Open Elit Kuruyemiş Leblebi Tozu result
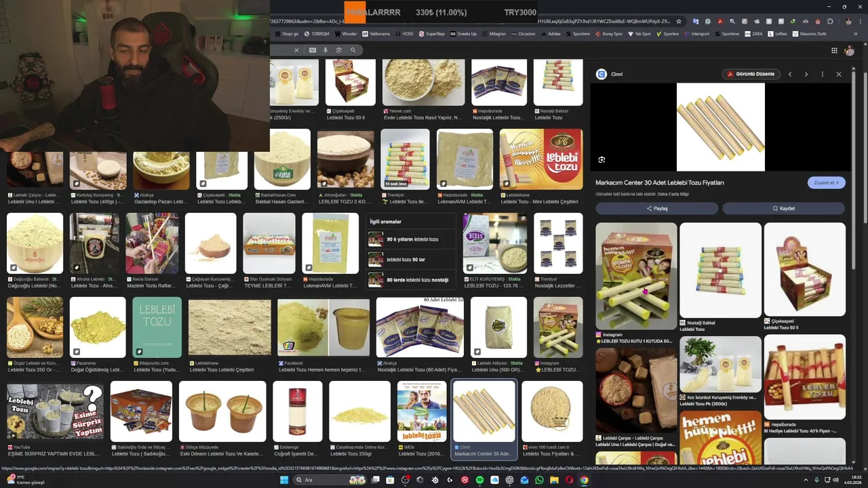The image size is (868, 488). coord(495,243)
